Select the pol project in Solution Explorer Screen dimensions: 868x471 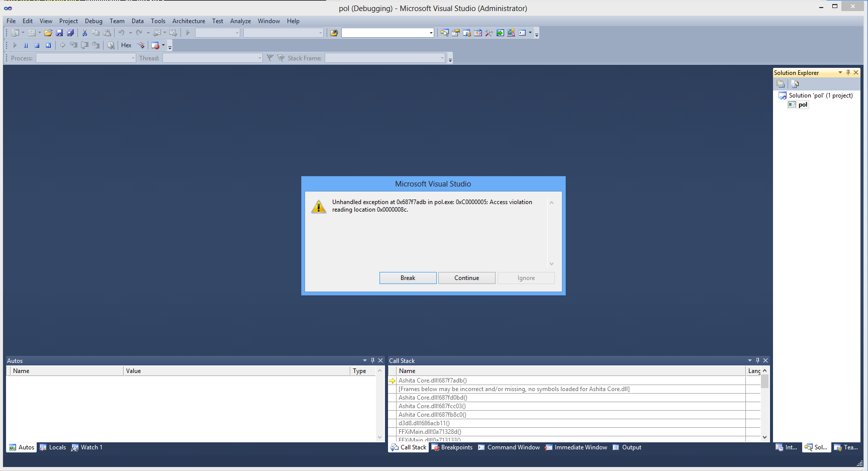tap(803, 105)
